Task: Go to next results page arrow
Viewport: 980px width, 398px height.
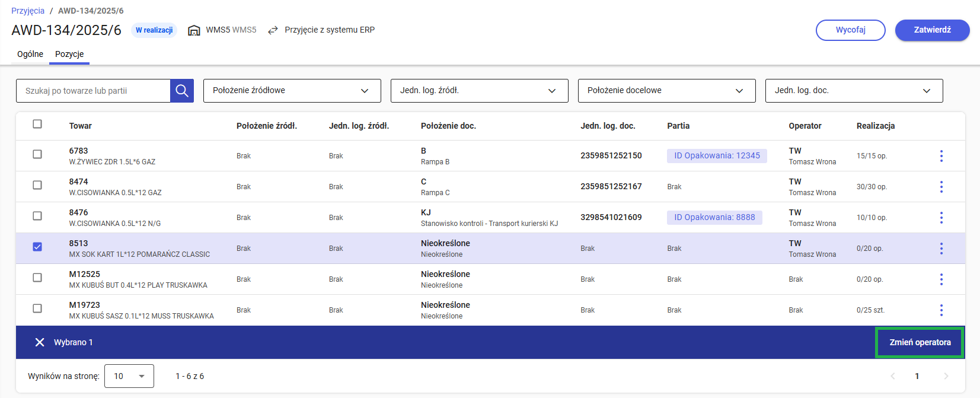Action: (946, 376)
